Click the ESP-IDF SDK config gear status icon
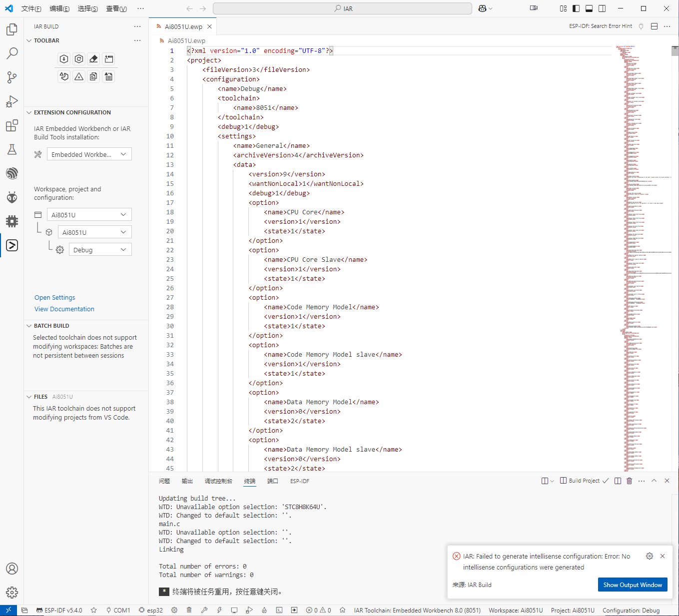 click(174, 610)
